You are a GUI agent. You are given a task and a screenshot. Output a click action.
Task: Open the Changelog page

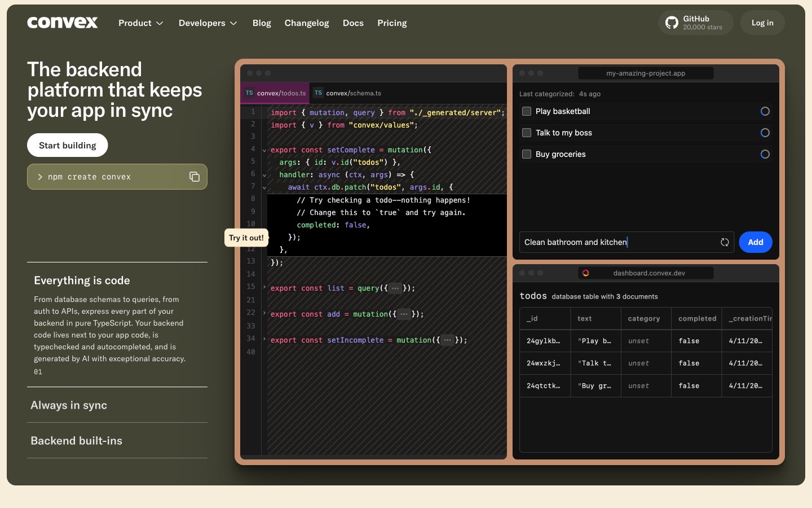[x=307, y=23]
